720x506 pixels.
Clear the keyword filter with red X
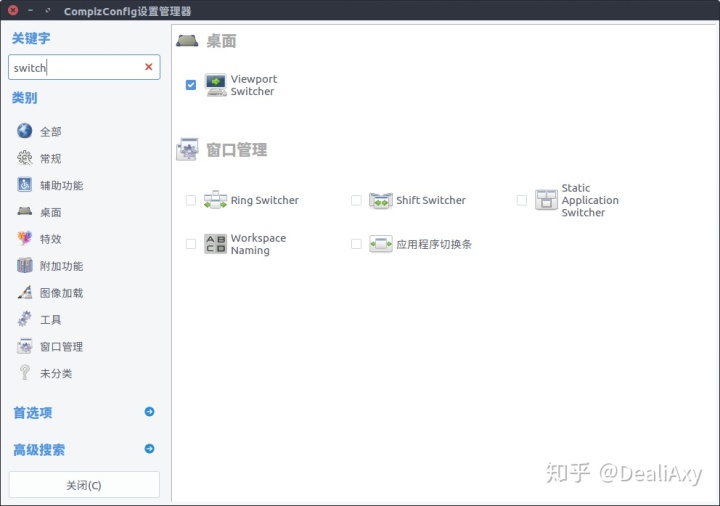tap(148, 67)
